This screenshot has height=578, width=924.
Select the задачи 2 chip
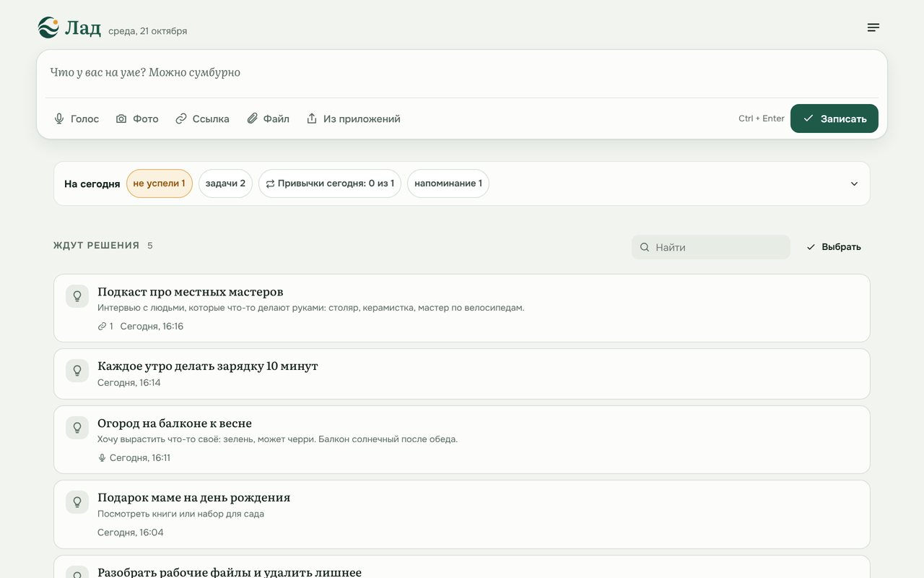pos(225,184)
